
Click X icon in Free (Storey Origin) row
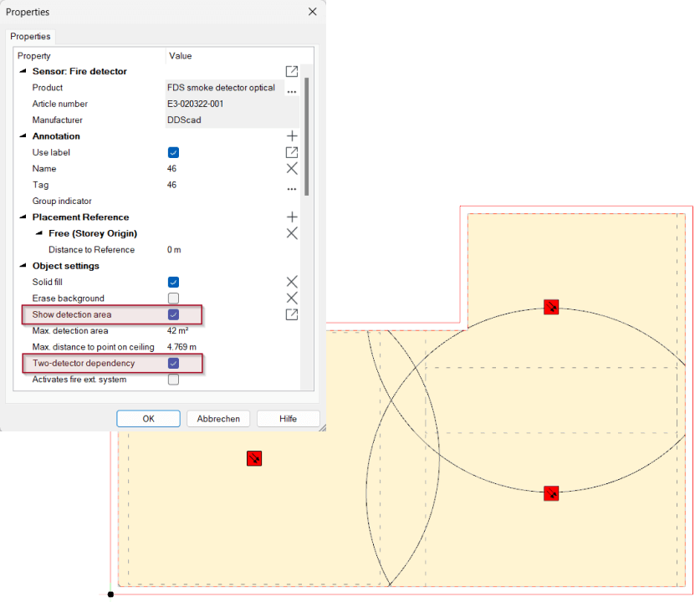(292, 233)
